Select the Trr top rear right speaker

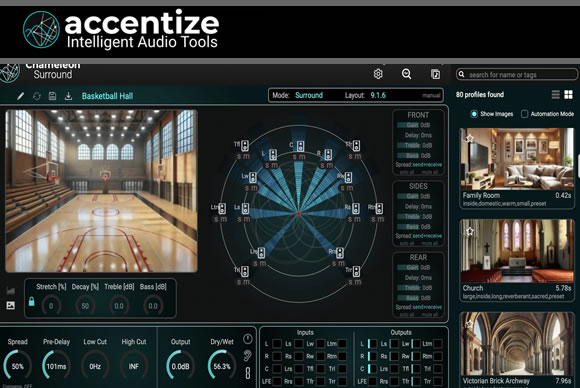tap(356, 271)
